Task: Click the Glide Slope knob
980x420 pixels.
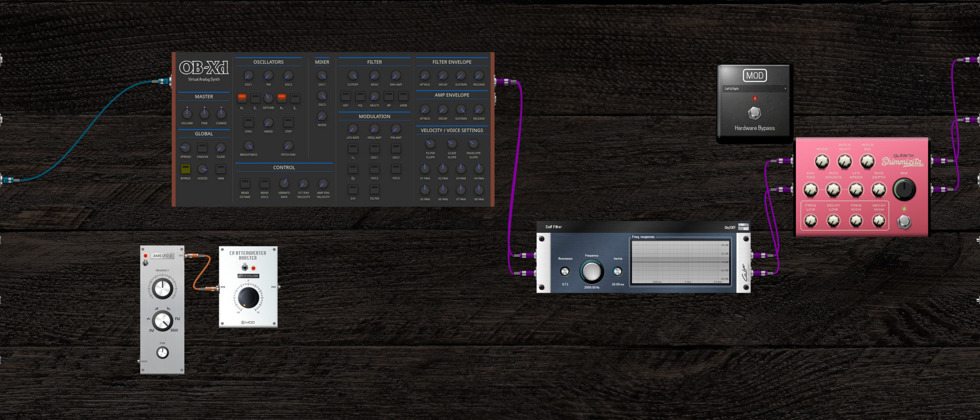Action: coord(452,144)
